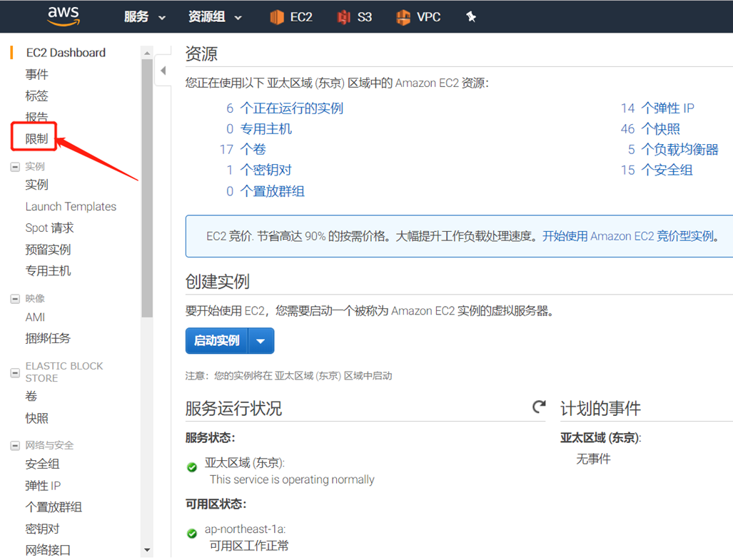733x560 pixels.
Task: Collapse the left sidebar with arrow icon
Action: [163, 71]
